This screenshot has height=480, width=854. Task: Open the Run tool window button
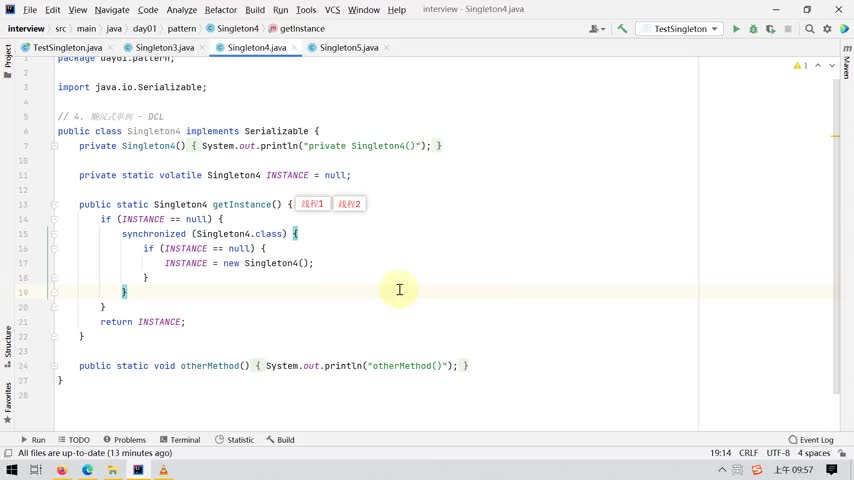[x=33, y=440]
